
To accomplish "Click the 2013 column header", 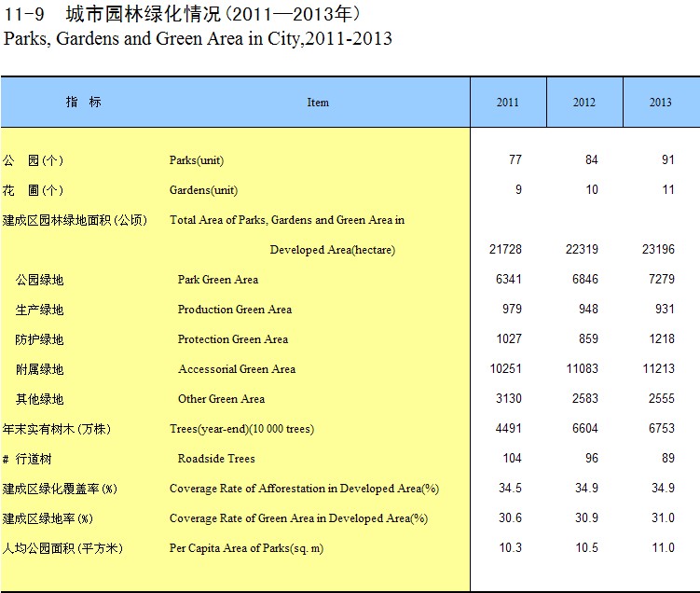I will pyautogui.click(x=660, y=103).
